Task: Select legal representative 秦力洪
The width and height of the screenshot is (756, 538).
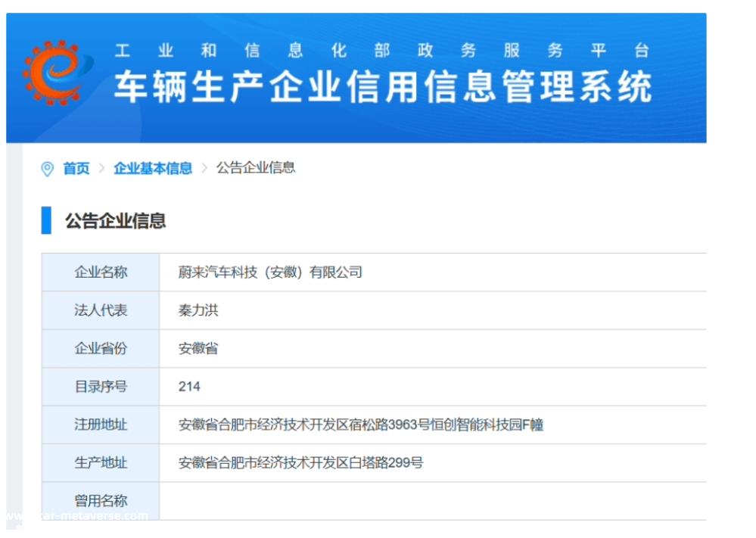Action: [x=198, y=310]
